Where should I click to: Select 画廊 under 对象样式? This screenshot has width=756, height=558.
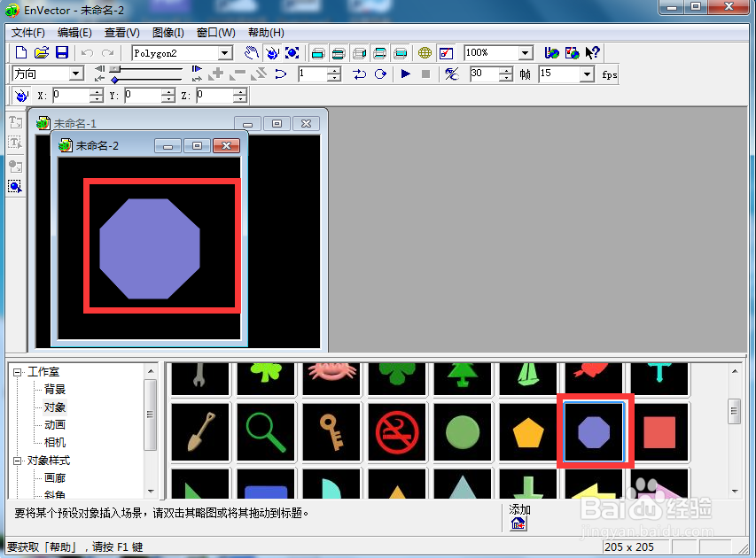[x=54, y=478]
